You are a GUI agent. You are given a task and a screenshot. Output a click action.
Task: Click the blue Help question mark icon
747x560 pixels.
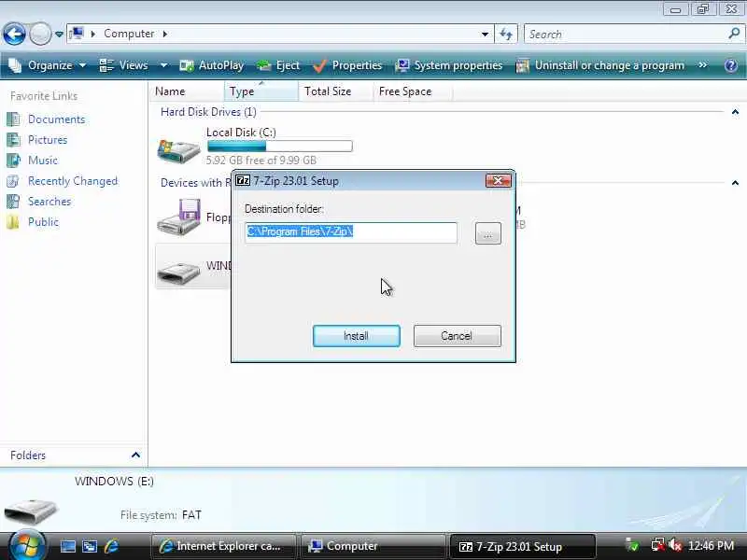click(x=731, y=65)
